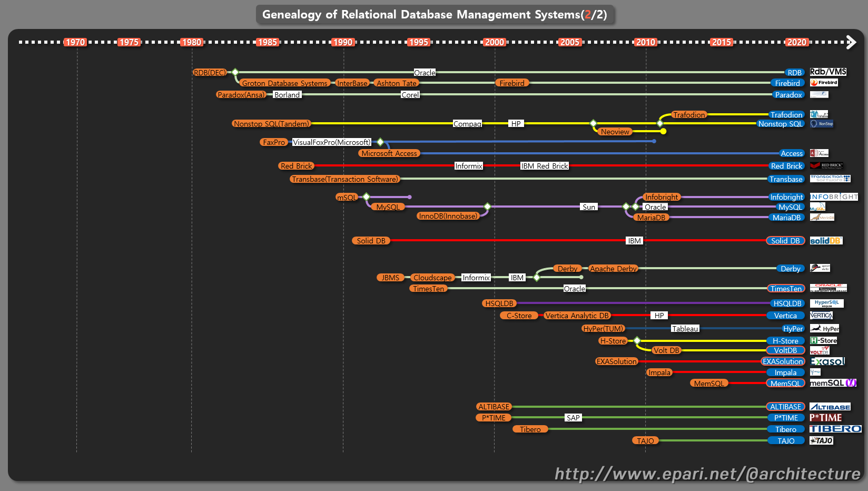Click the Ashton Tate label
Viewport: 868px width, 491px height.
tap(397, 83)
